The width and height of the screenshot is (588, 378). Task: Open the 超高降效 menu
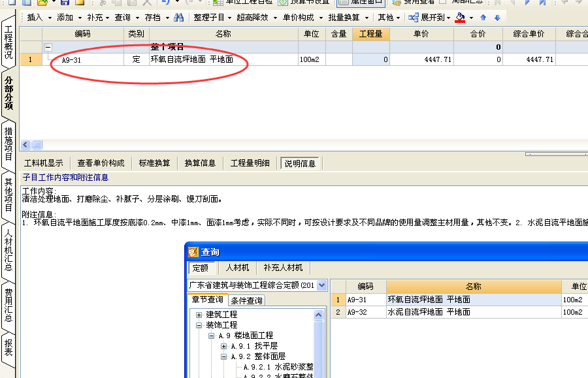point(257,18)
